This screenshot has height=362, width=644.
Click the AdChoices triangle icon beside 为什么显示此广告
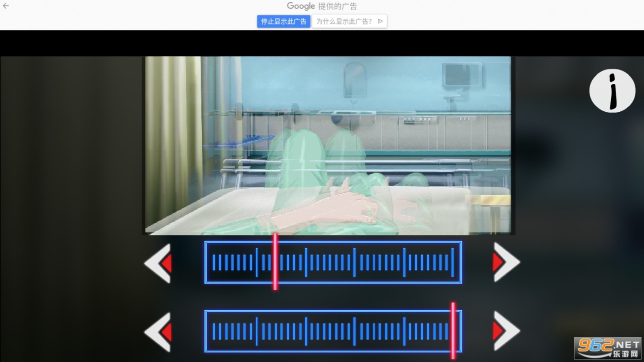380,21
